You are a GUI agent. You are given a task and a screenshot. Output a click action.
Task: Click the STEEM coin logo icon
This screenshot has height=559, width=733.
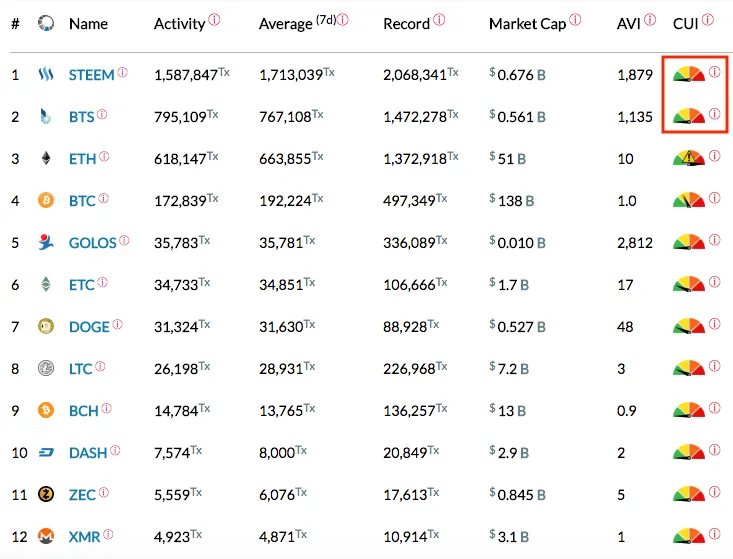(46, 74)
